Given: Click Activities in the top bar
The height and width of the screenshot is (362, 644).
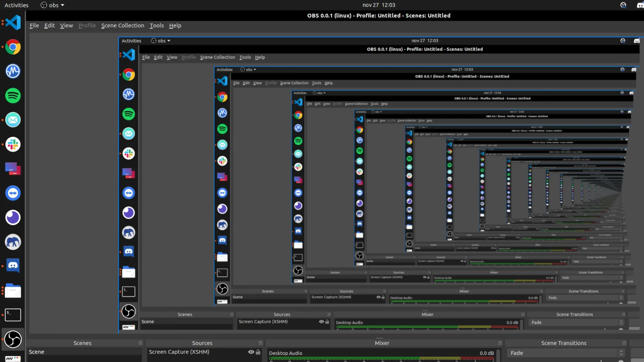Looking at the screenshot, I should [16, 5].
